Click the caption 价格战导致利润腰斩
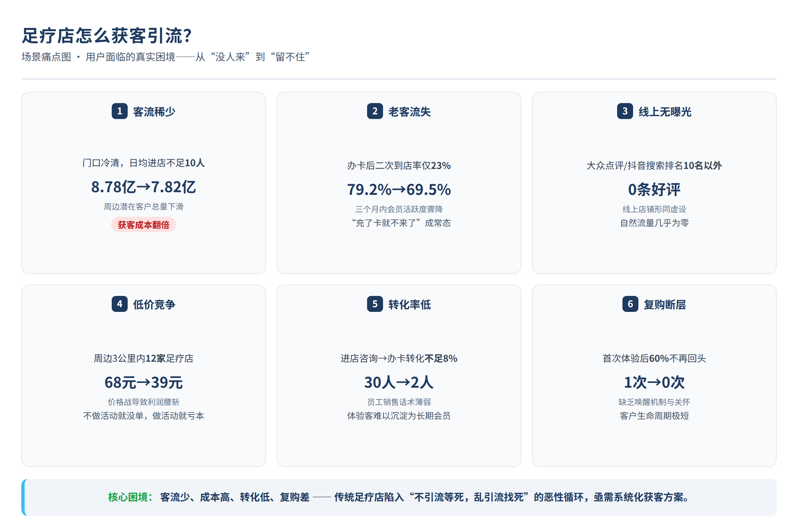The image size is (798, 532). click(144, 402)
